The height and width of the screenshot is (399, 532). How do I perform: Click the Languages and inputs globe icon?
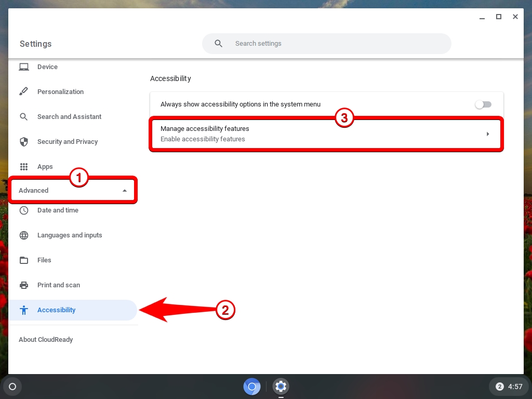click(24, 235)
